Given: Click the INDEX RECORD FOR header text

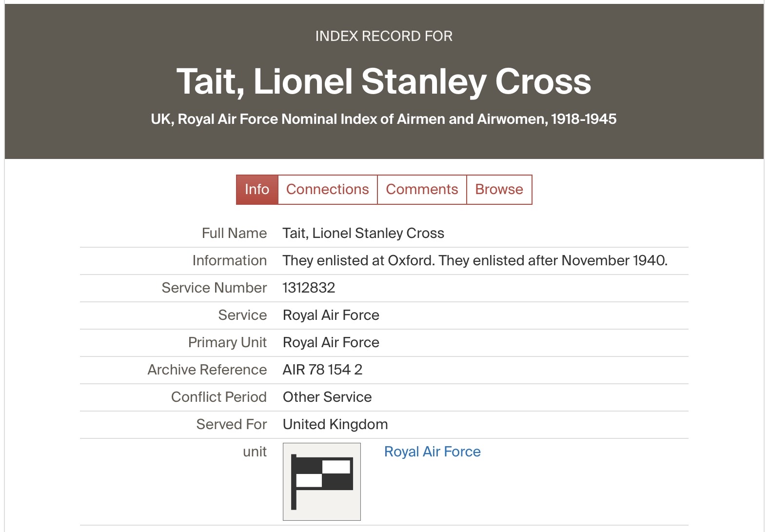Looking at the screenshot, I should click(384, 36).
